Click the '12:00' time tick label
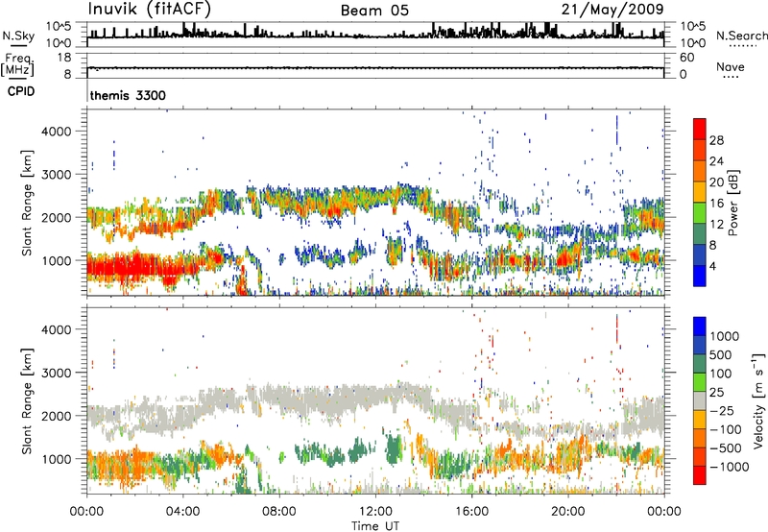The width and height of the screenshot is (768, 532). tap(375, 512)
